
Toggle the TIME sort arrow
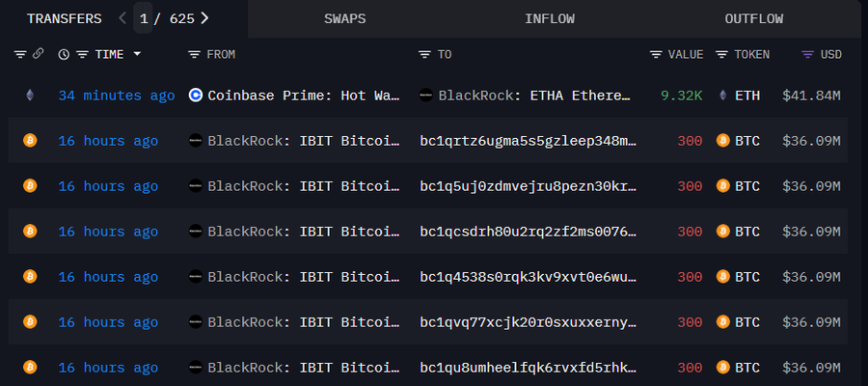pos(137,54)
